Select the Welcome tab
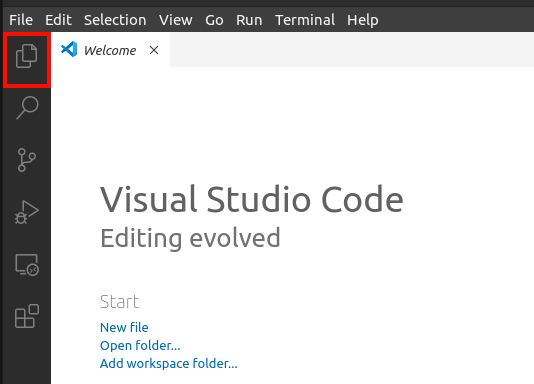 pyautogui.click(x=110, y=50)
